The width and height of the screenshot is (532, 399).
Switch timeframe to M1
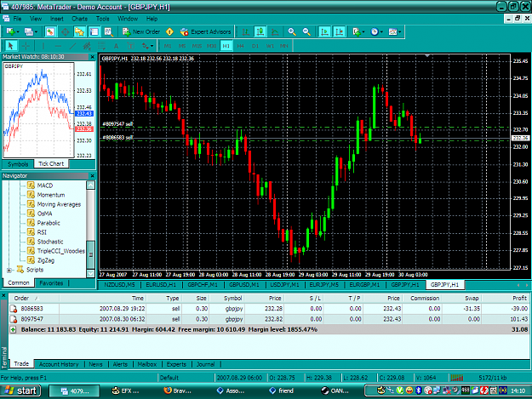[x=168, y=46]
